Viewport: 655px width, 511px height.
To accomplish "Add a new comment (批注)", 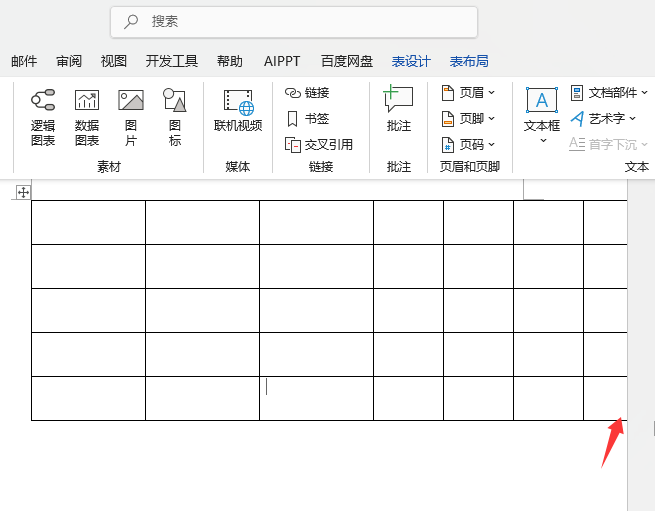I will point(399,109).
